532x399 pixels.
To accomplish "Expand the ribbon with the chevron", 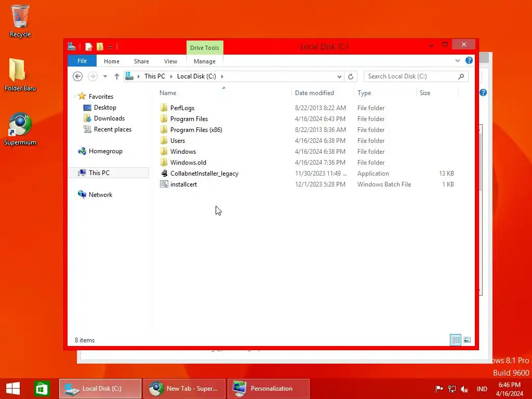I will pos(458,60).
